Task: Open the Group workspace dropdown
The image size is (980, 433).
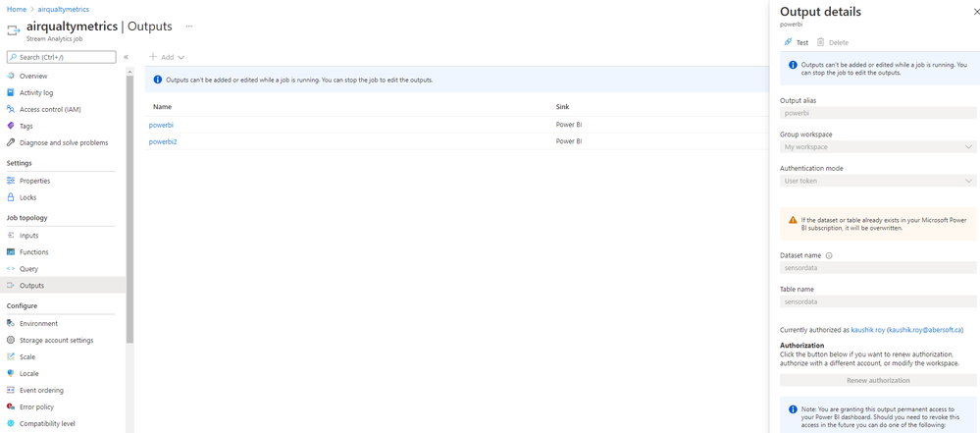Action: pos(878,147)
